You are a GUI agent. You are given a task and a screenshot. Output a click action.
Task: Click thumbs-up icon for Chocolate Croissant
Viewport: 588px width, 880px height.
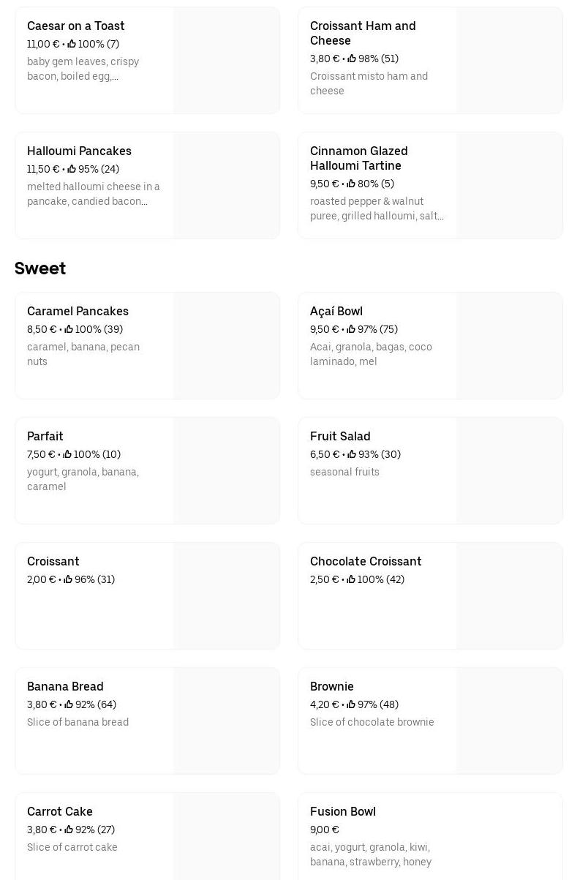(x=351, y=580)
